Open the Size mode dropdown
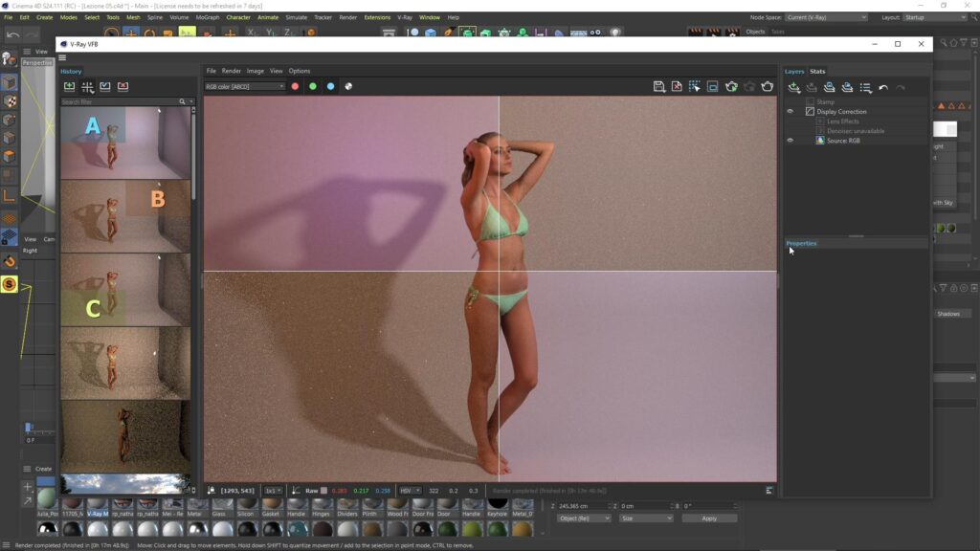Viewport: 980px width, 551px height. 646,518
